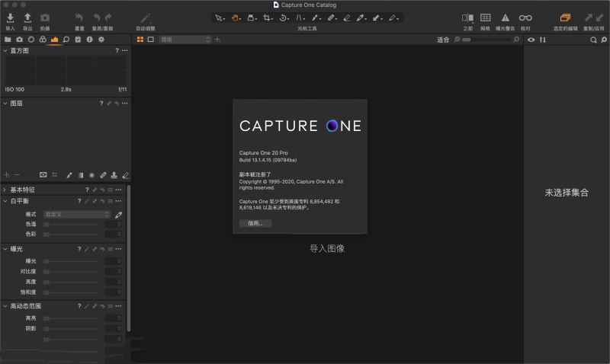Viewport: 610px width, 364px height.
Task: Select the Rotate cursor tool
Action: point(284,18)
